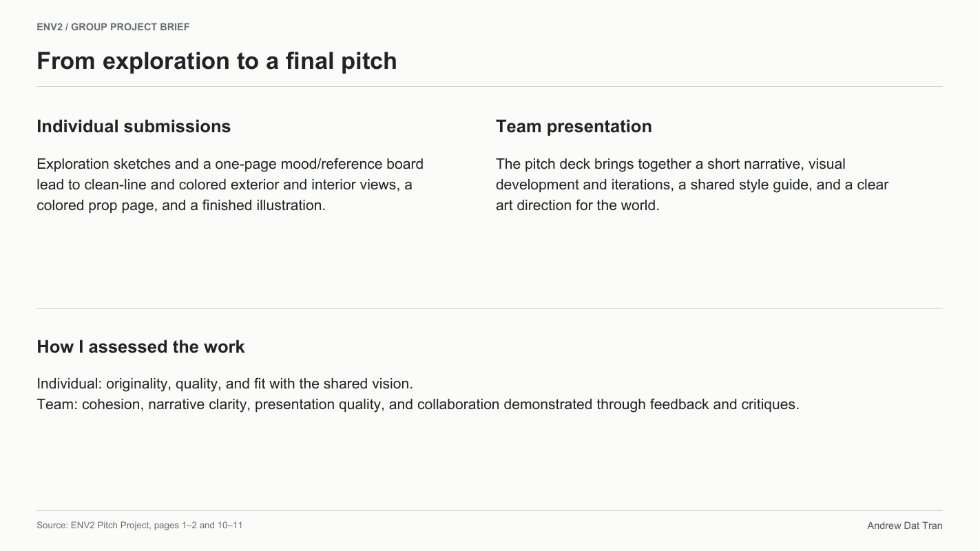Click the Individual submissions heading
The width and height of the screenshot is (980, 551).
[x=134, y=126]
